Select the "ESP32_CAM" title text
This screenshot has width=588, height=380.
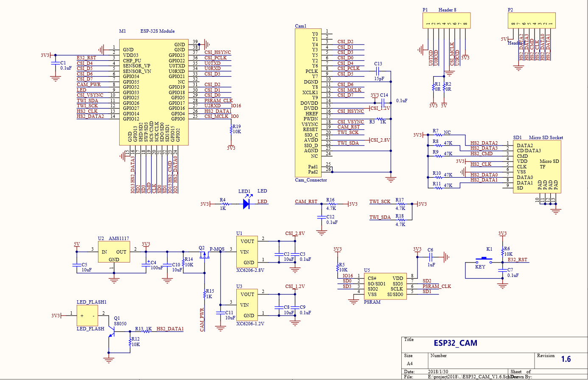[x=455, y=343]
